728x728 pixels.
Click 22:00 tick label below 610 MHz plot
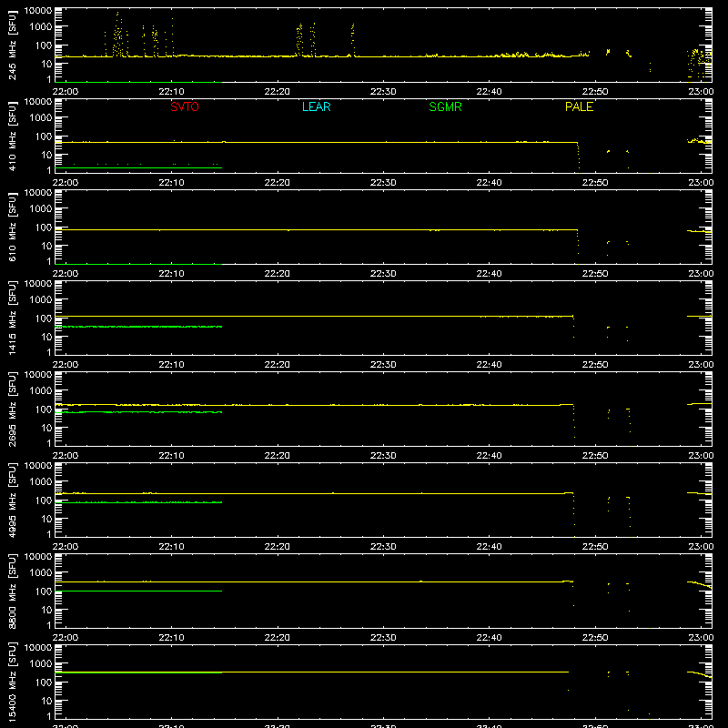click(x=66, y=274)
